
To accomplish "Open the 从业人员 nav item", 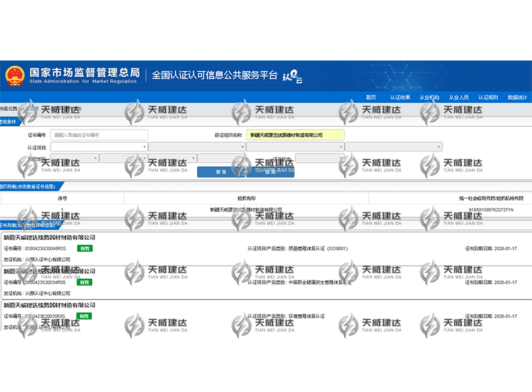I will (x=459, y=98).
